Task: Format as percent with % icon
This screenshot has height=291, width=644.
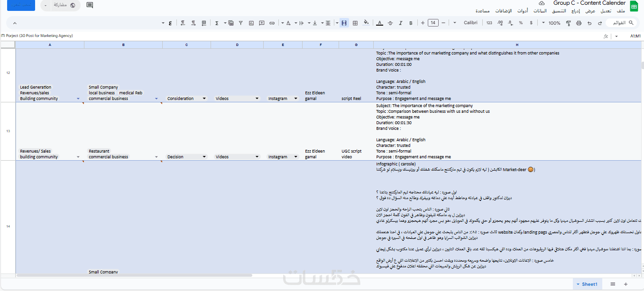Action: point(521,23)
